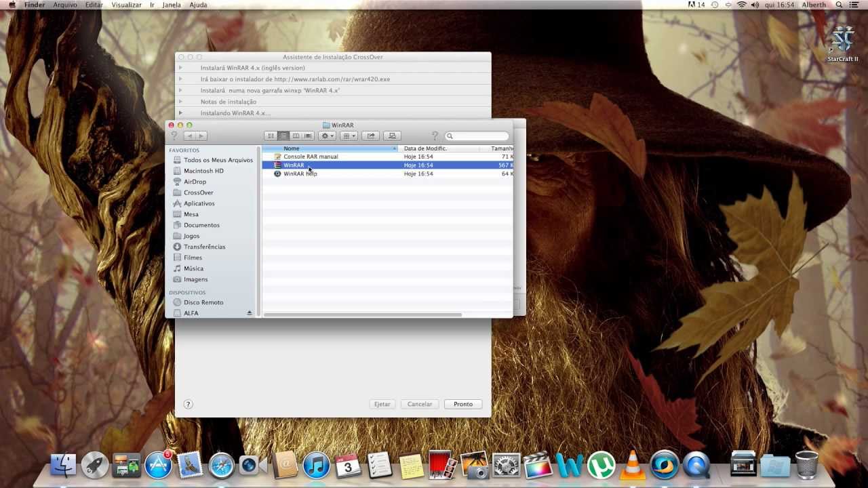Open Imagens in the sidebar
Screen dimensions: 868x488
point(190,279)
